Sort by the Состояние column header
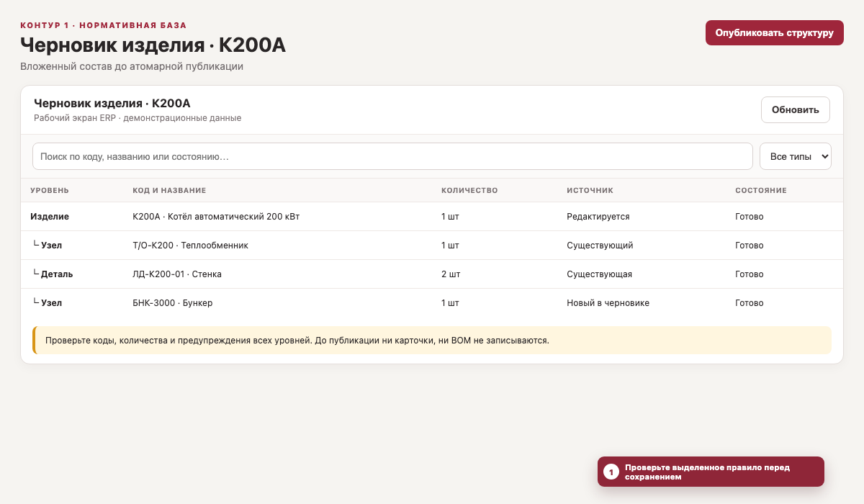Screen dimensions: 864x504 pos(761,191)
